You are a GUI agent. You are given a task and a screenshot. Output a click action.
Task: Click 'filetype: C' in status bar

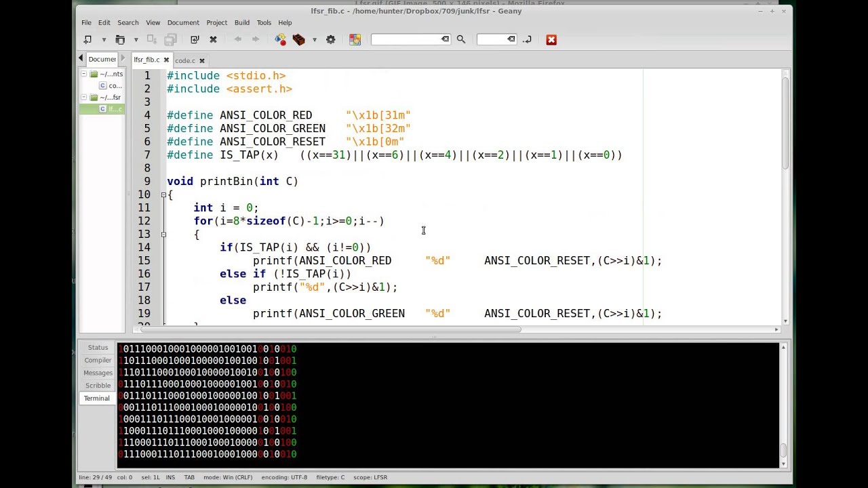[330, 477]
